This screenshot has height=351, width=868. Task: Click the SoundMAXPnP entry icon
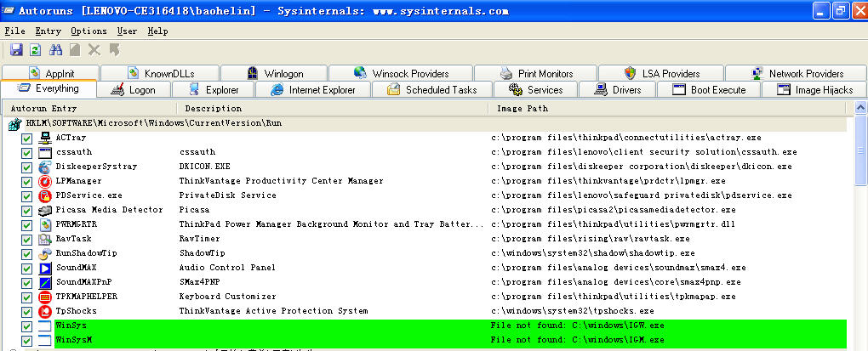pyautogui.click(x=45, y=282)
